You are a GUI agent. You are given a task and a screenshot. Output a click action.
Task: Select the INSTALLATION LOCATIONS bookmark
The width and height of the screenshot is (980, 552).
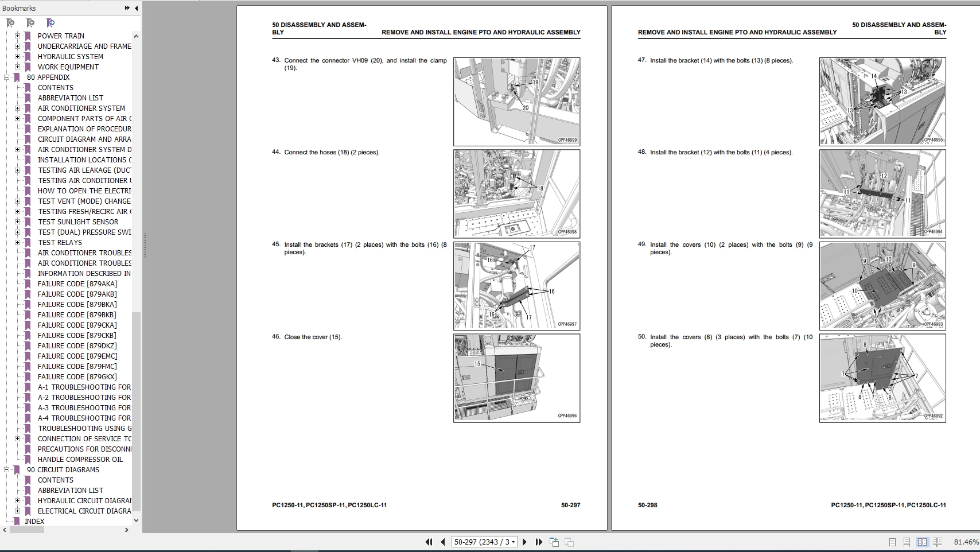(84, 160)
